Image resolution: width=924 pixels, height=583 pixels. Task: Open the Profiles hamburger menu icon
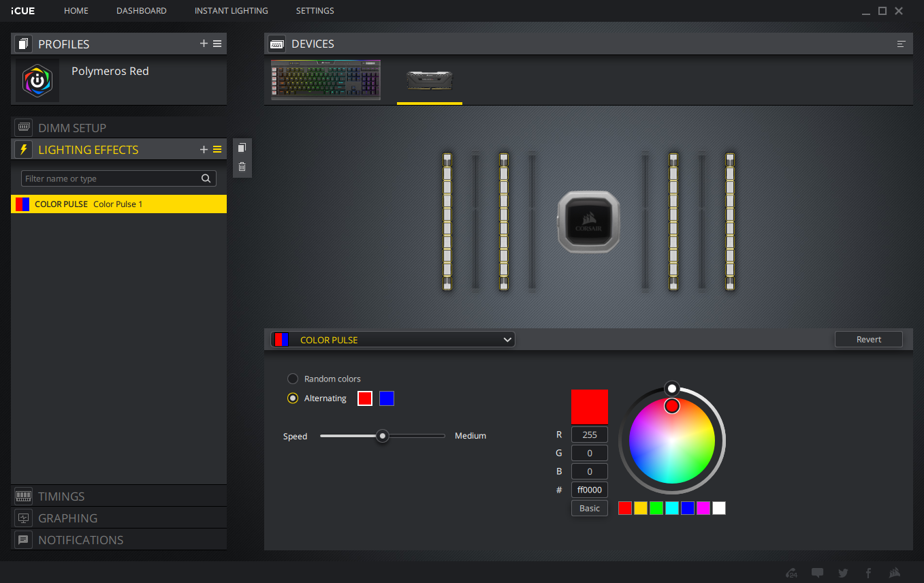[x=217, y=44]
